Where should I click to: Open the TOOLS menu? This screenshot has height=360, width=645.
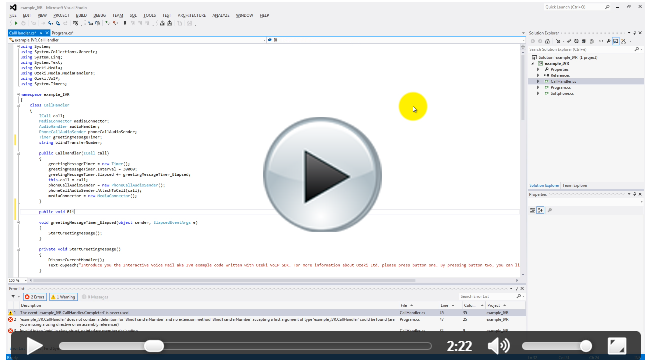149,16
